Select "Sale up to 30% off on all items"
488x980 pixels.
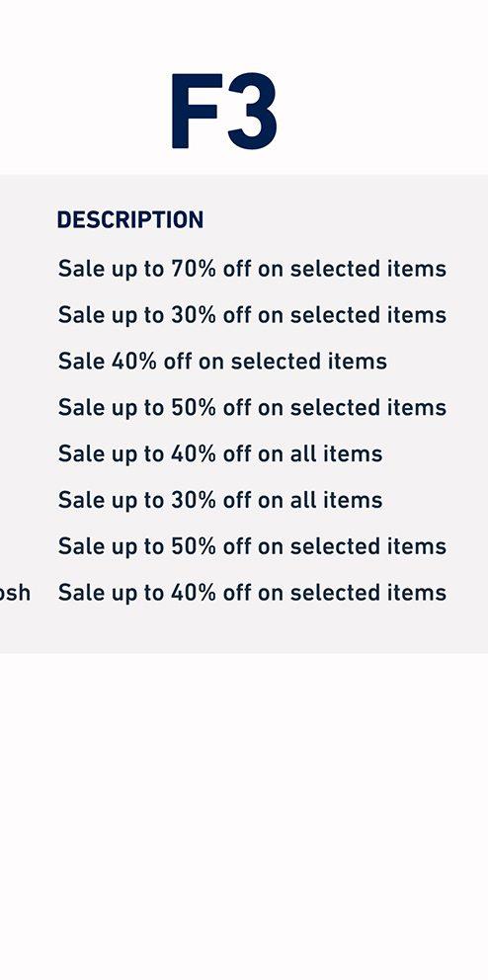pyautogui.click(x=220, y=500)
